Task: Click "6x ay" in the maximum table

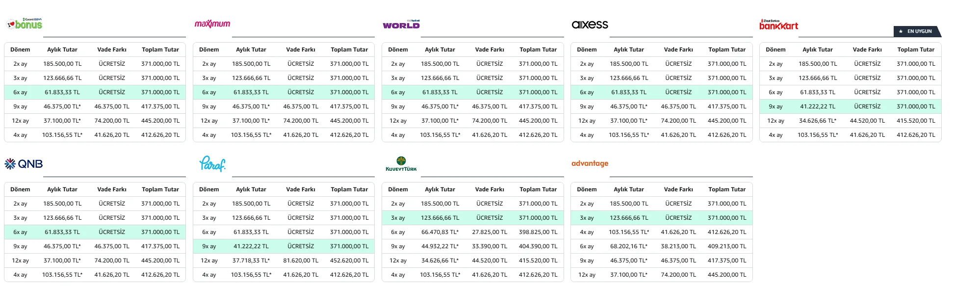Action: 209,92
